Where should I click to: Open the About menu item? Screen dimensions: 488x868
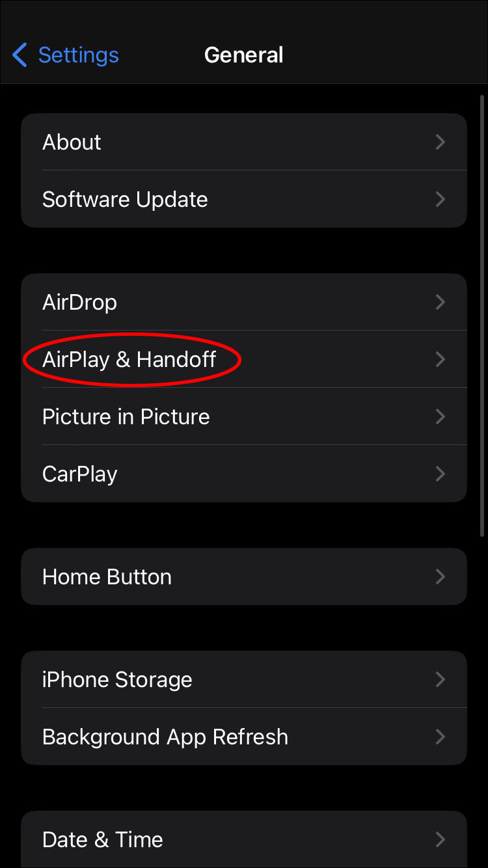[244, 142]
